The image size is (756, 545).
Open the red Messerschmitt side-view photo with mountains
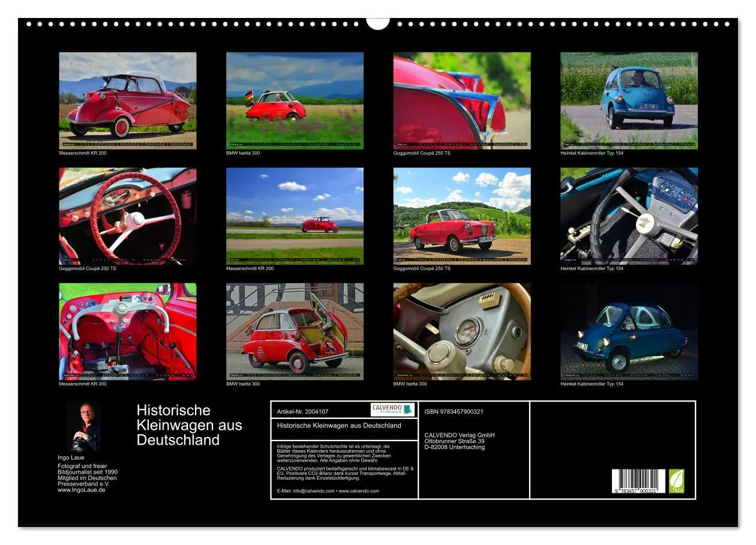pos(128,100)
